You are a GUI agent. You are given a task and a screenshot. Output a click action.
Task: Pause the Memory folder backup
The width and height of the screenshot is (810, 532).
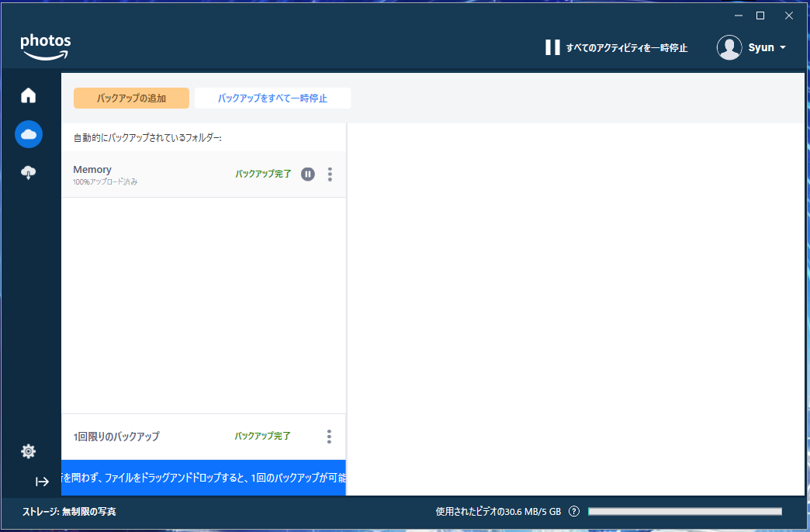pos(308,174)
